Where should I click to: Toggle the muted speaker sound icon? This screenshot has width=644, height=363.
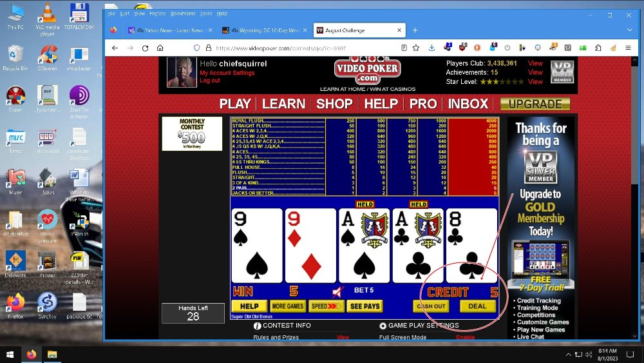337,291
